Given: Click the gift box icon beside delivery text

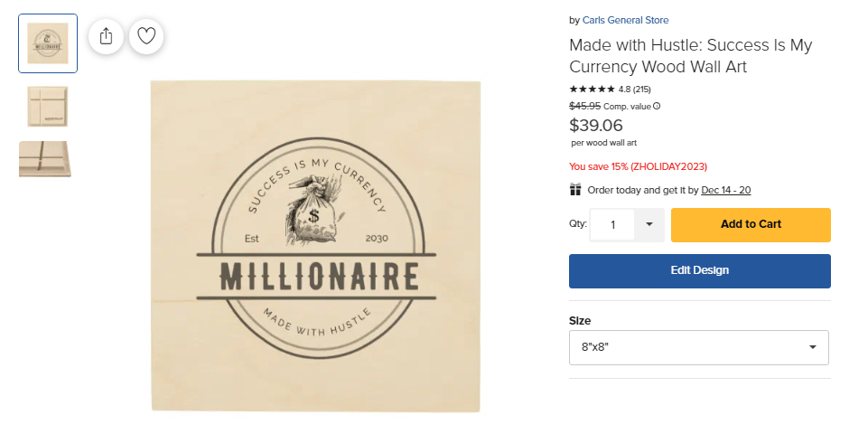Looking at the screenshot, I should coord(575,190).
